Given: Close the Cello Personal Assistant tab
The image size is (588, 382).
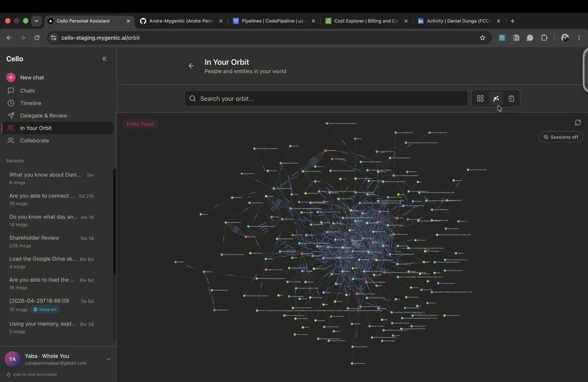Looking at the screenshot, I should pos(128,21).
